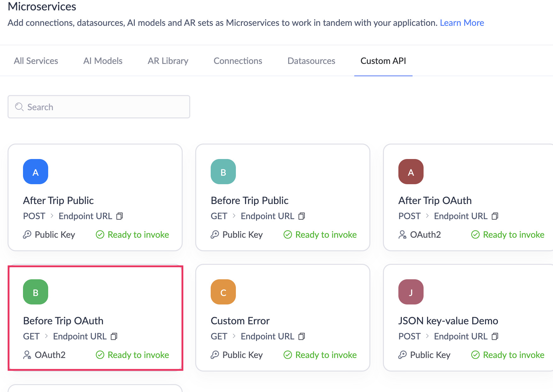Image resolution: width=553 pixels, height=392 pixels.
Task: Open the JSON key-value Demo title
Action: coord(448,321)
